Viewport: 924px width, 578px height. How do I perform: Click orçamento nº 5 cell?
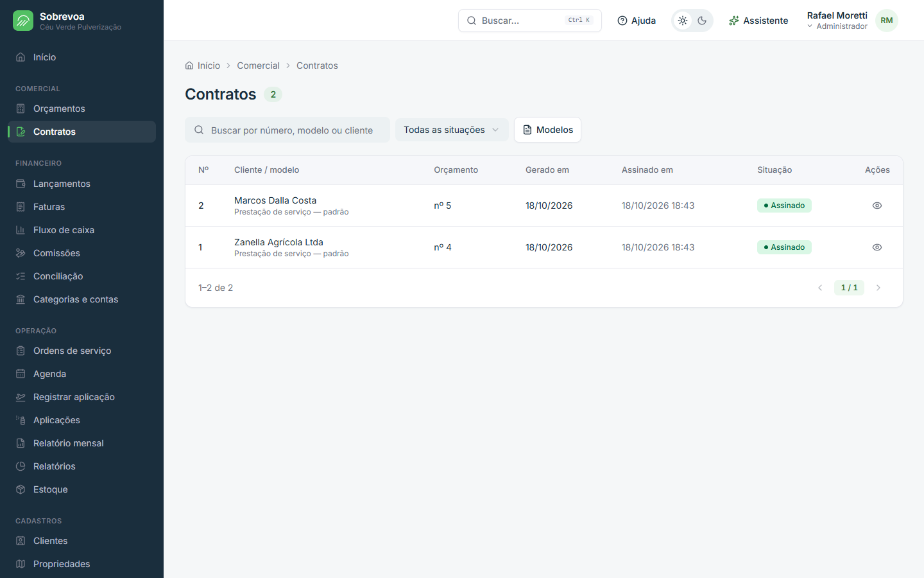tap(443, 206)
